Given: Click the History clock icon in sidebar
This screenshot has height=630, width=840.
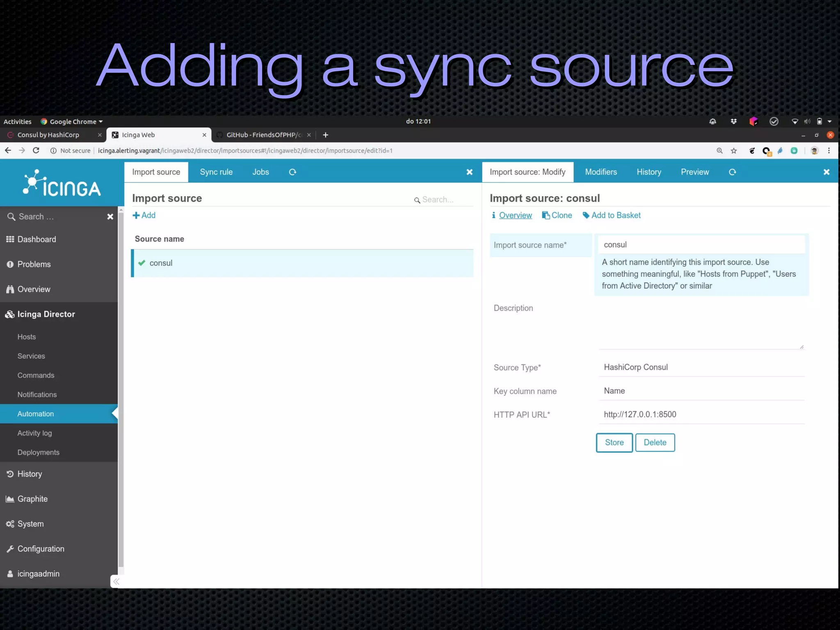Looking at the screenshot, I should pyautogui.click(x=10, y=474).
